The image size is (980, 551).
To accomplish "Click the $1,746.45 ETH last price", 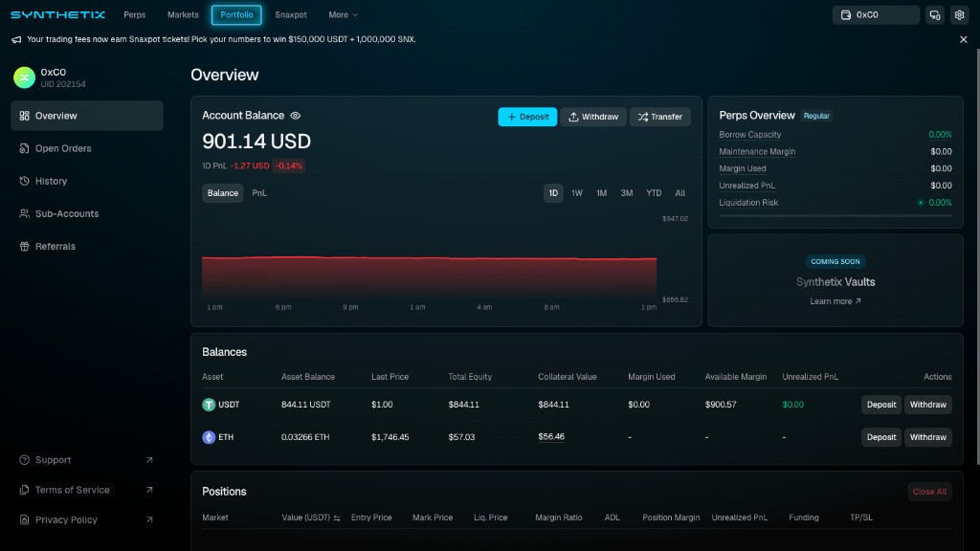I will pos(390,437).
